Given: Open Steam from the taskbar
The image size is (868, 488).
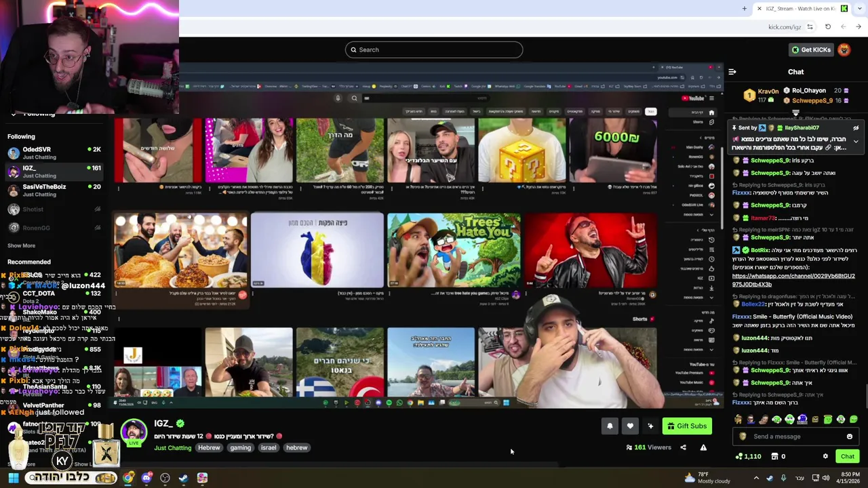Looking at the screenshot, I should [x=183, y=478].
